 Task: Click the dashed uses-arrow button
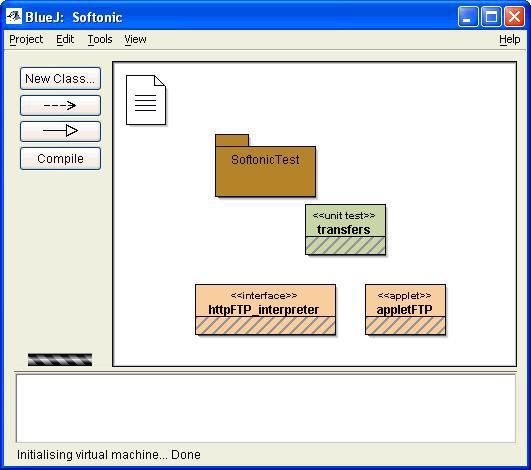60,105
